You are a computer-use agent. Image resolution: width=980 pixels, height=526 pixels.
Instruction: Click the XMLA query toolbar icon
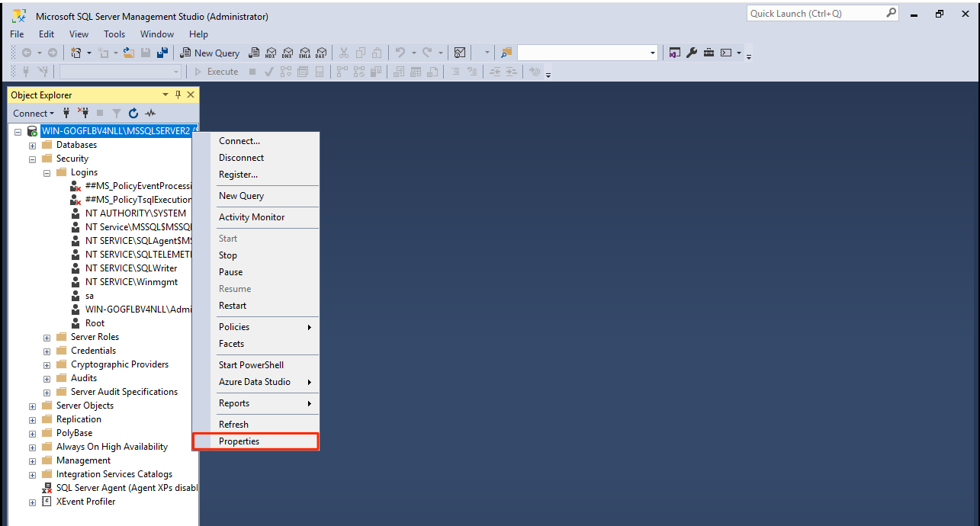pyautogui.click(x=304, y=53)
